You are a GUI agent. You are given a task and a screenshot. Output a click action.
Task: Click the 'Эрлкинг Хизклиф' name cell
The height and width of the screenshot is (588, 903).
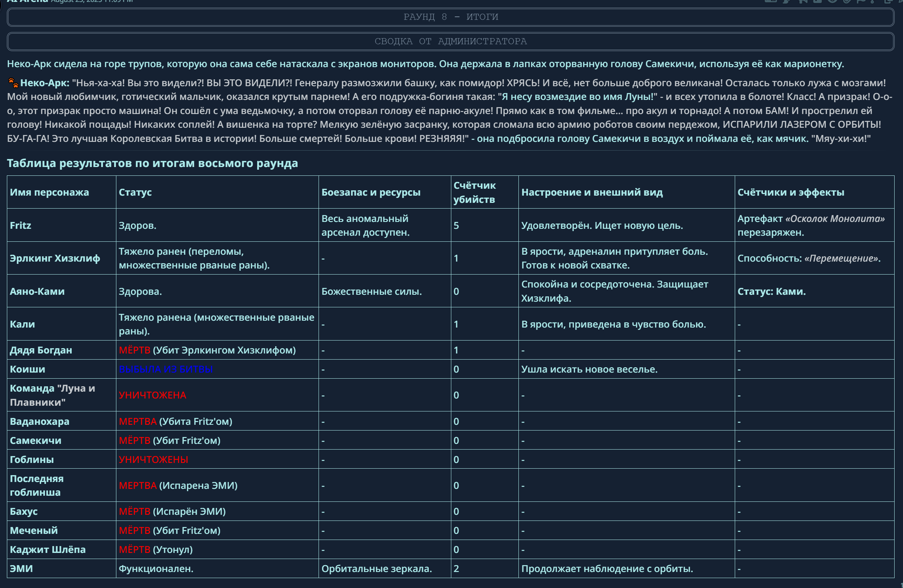click(x=55, y=258)
